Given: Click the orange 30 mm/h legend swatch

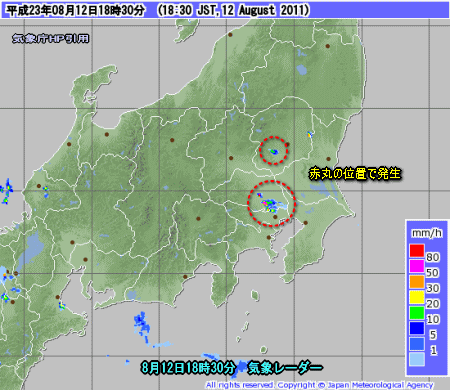Looking at the screenshot, I should [417, 282].
